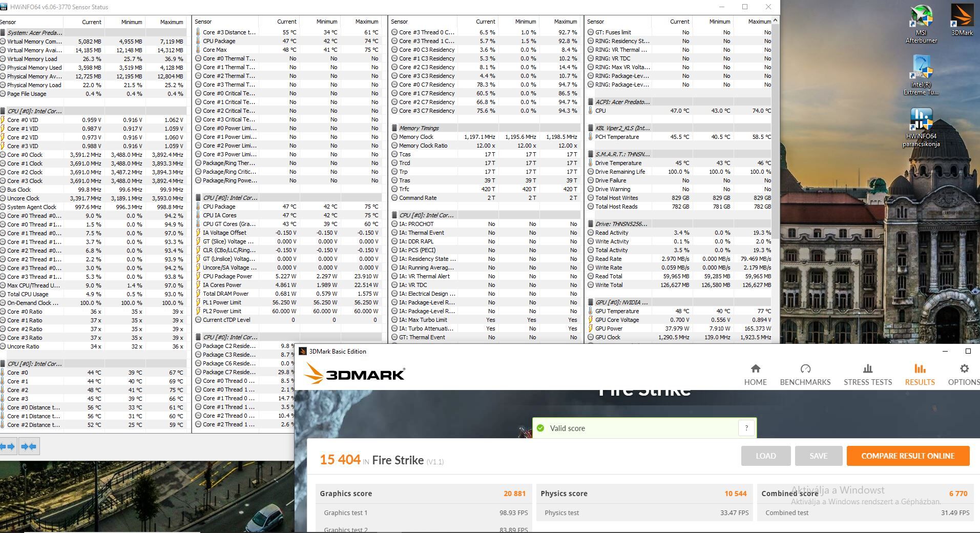980x533 pixels.
Task: Click the Drive Temperature thermometer icon
Action: coord(591,163)
